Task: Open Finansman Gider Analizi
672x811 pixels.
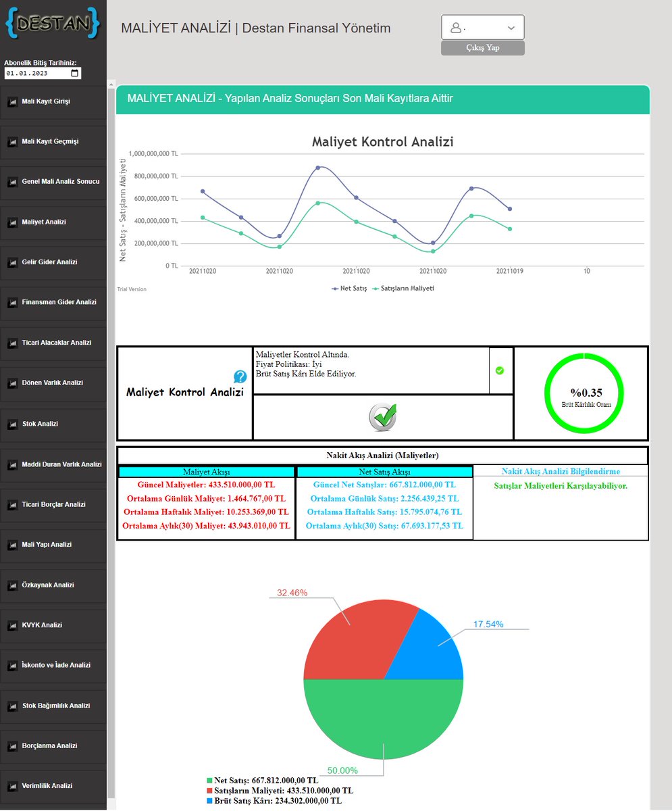Action: pyautogui.click(x=53, y=303)
